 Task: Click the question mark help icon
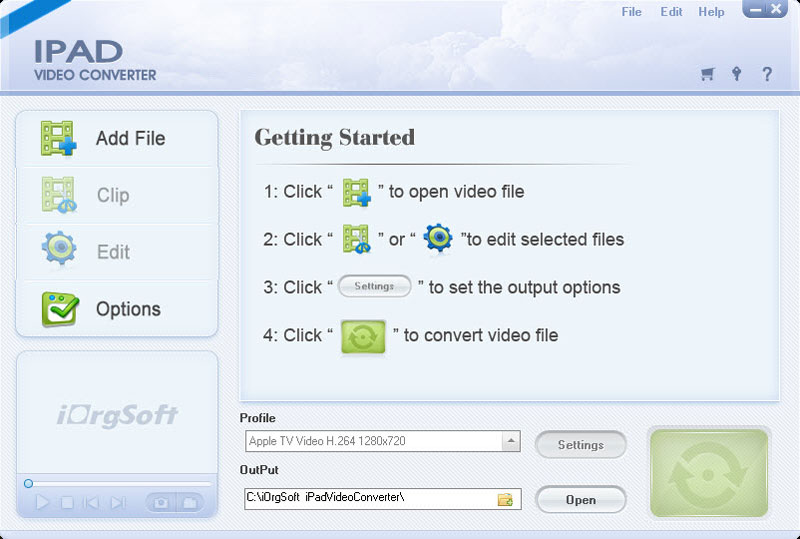point(767,74)
